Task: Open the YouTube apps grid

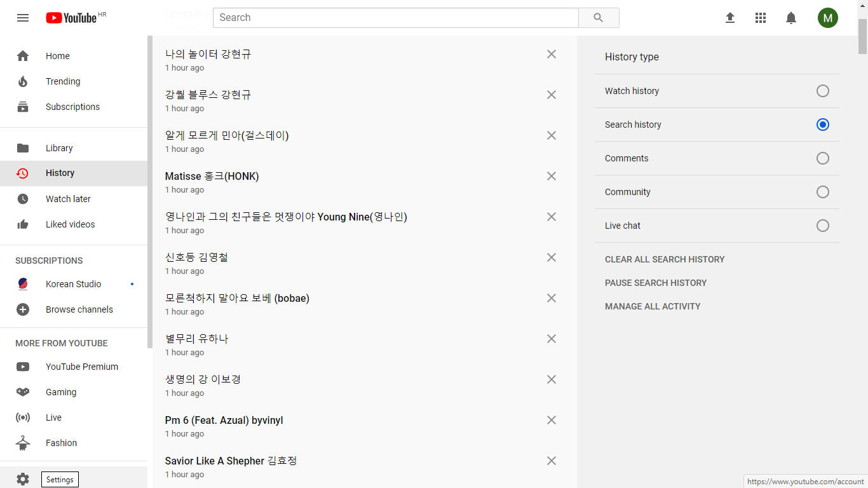Action: [761, 18]
